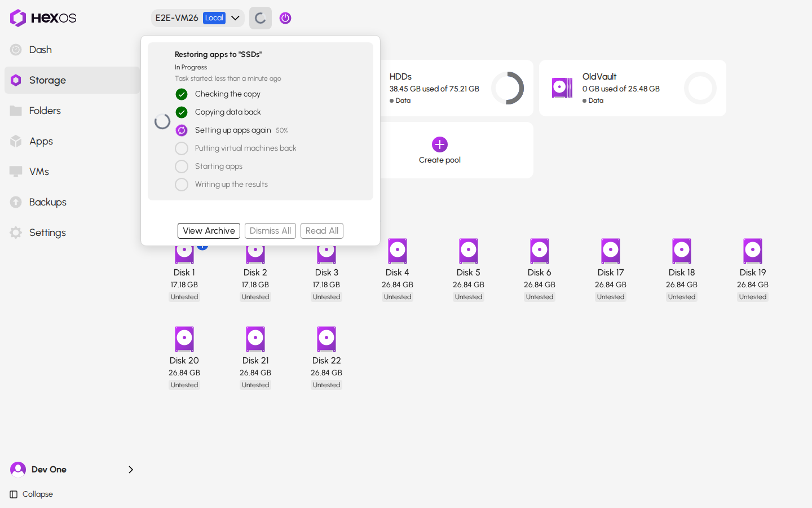Go to Storage section
Viewport: 812px width, 508px height.
[72, 80]
